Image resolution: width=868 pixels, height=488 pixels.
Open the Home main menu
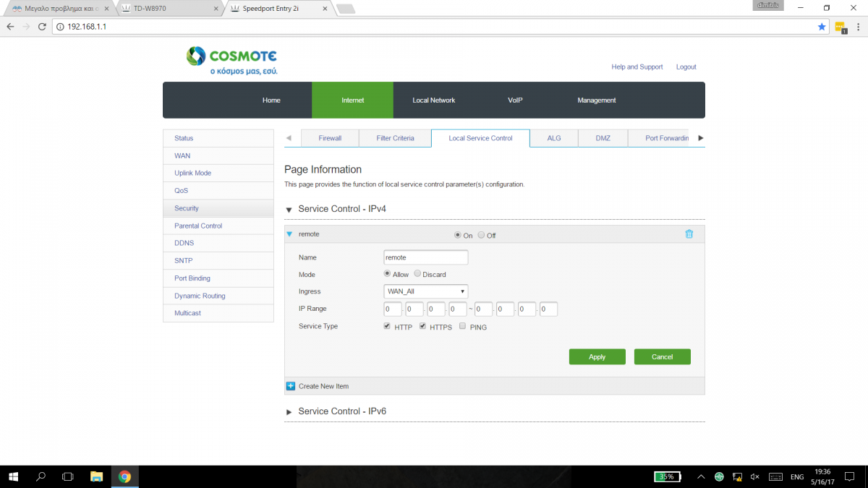pos(271,100)
